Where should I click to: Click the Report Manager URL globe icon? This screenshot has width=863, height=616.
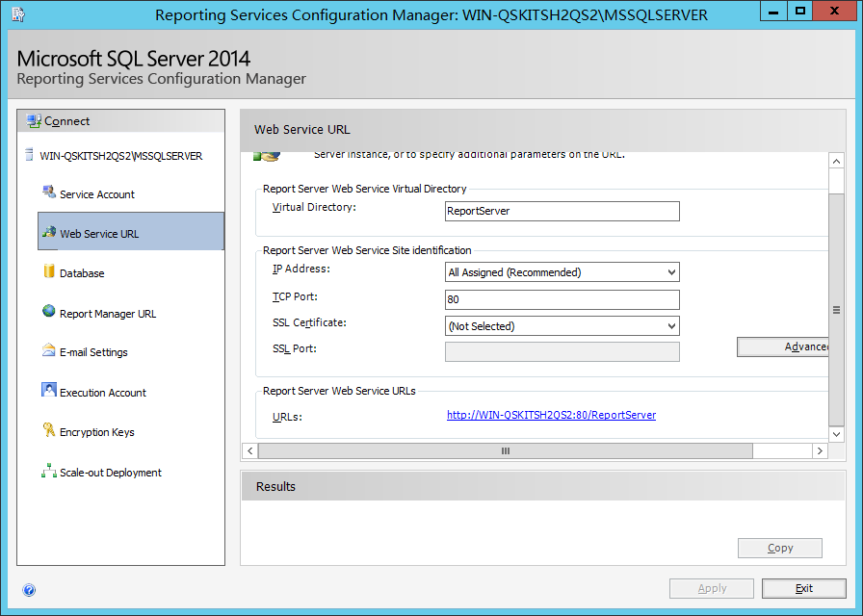49,311
